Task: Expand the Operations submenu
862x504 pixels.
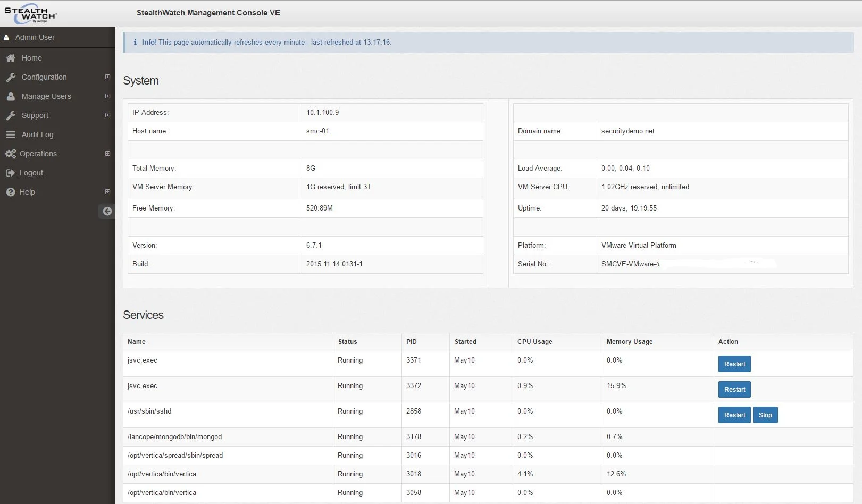Action: (107, 154)
